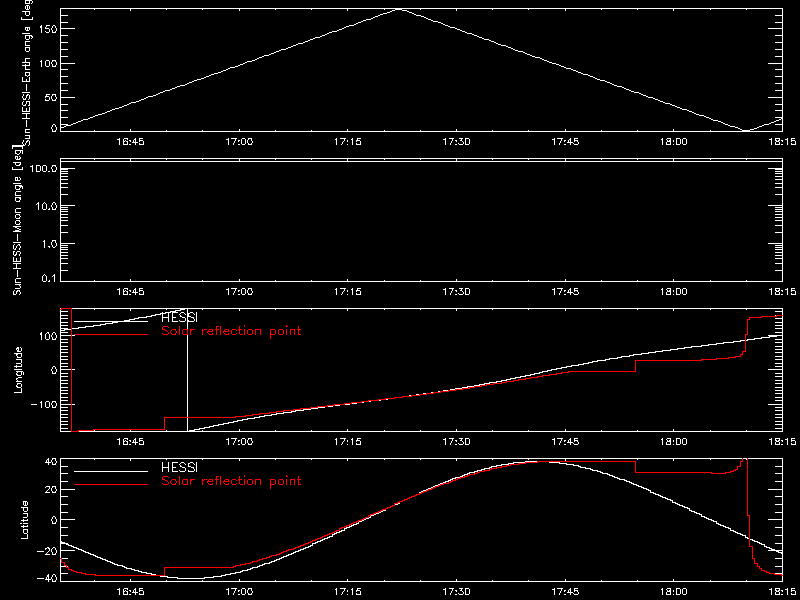Select Solar reflection point legend in Latitude panel
This screenshot has width=800, height=600.
[231, 481]
